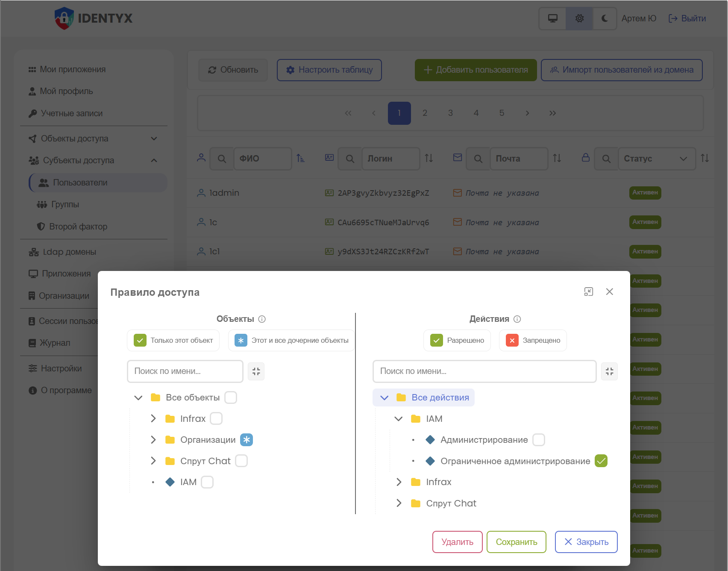Go to page 3 in pagination
This screenshot has height=571, width=728.
coord(450,113)
